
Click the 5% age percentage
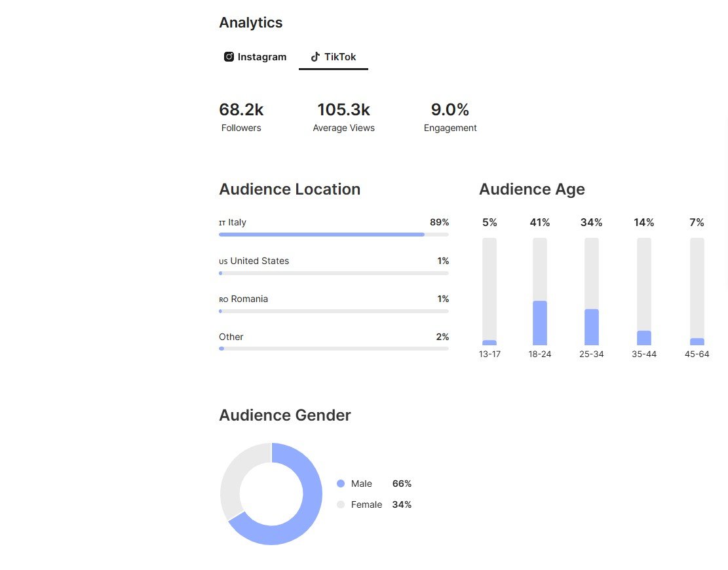pos(489,223)
